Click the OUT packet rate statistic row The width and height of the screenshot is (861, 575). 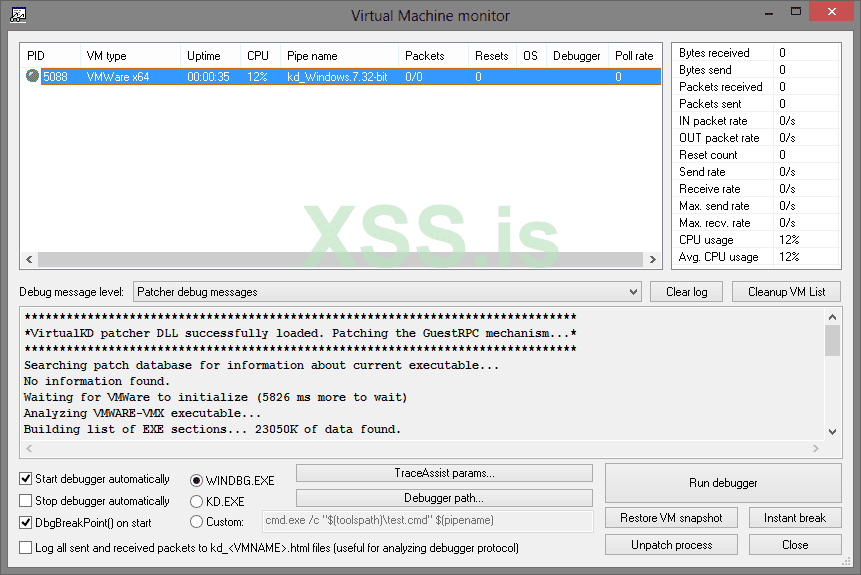(756, 138)
